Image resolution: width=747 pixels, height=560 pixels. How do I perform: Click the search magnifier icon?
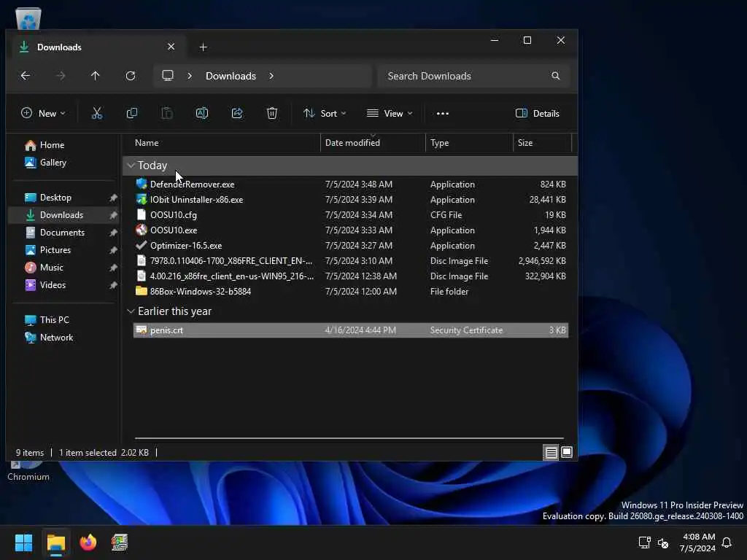(555, 76)
